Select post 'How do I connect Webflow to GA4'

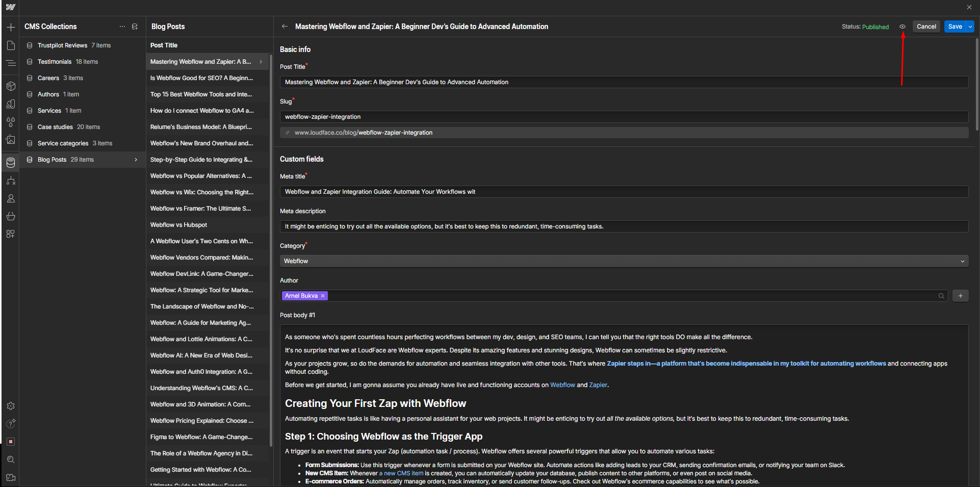208,111
